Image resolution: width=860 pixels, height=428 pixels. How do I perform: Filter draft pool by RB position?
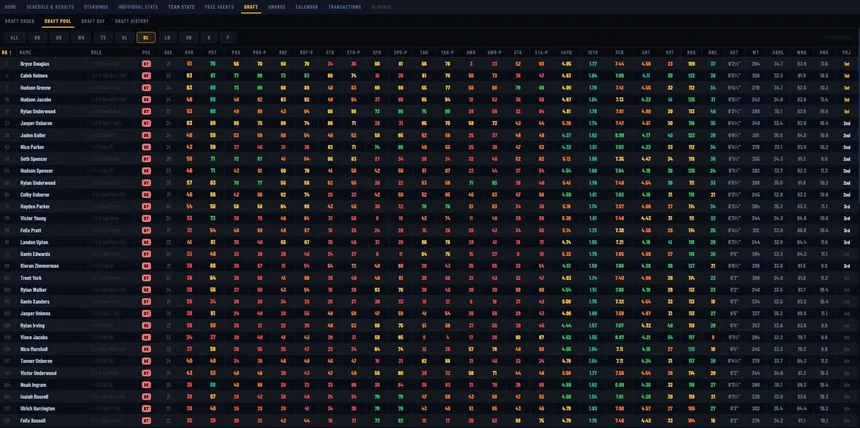click(x=59, y=37)
